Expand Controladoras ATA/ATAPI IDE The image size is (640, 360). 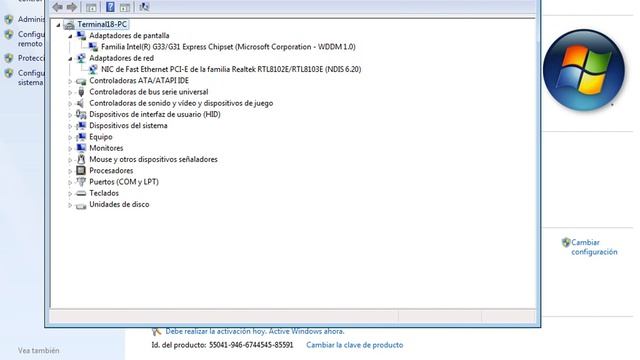pos(70,81)
